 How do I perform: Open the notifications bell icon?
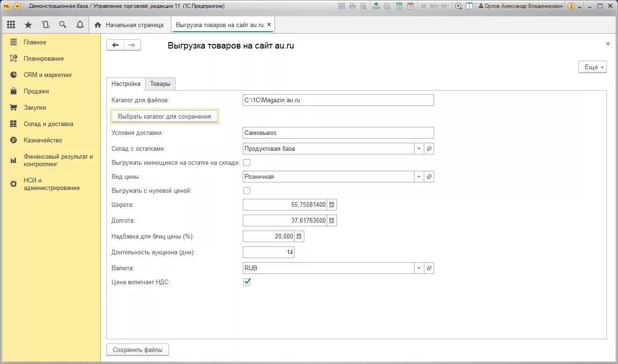(80, 25)
